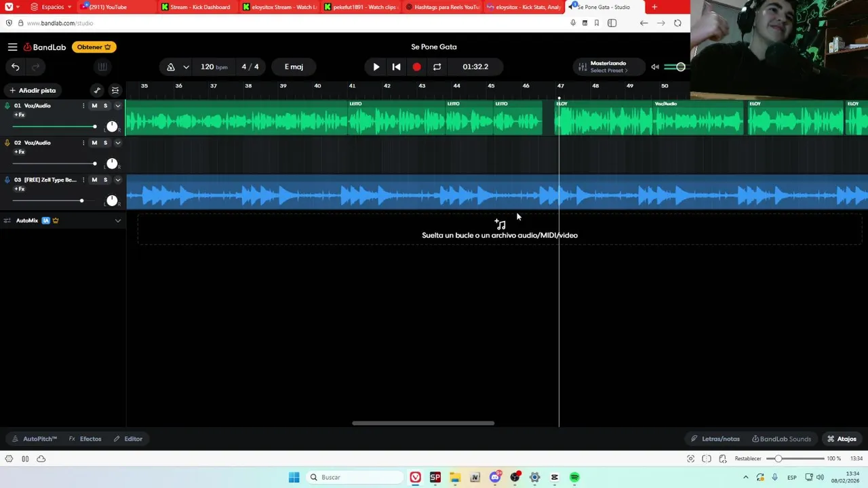
Task: Open metronome settings dropdown arrow
Action: pos(186,66)
